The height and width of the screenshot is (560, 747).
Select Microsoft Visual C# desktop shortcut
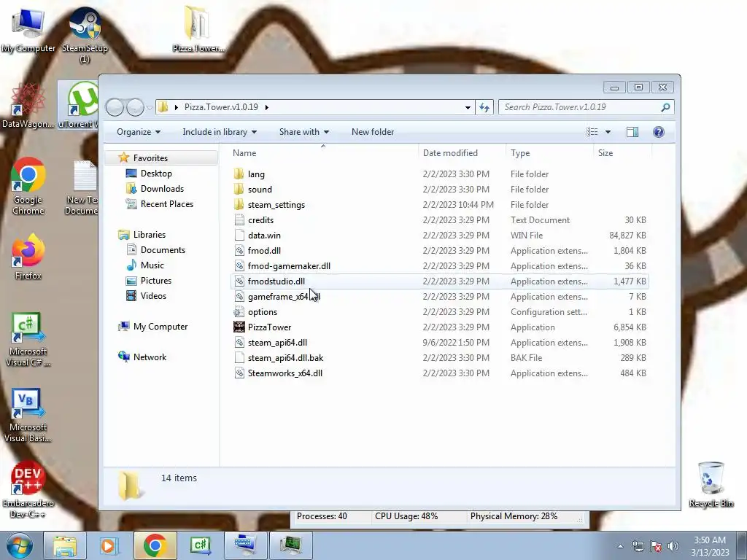tap(28, 340)
